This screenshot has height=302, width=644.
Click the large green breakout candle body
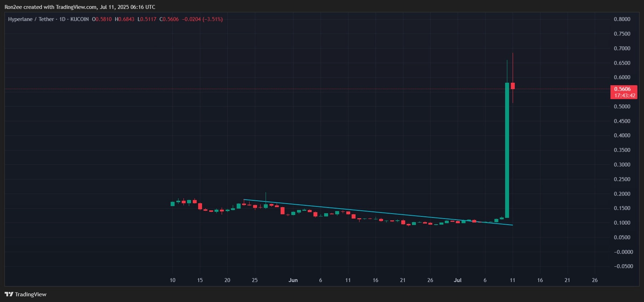[x=507, y=150]
